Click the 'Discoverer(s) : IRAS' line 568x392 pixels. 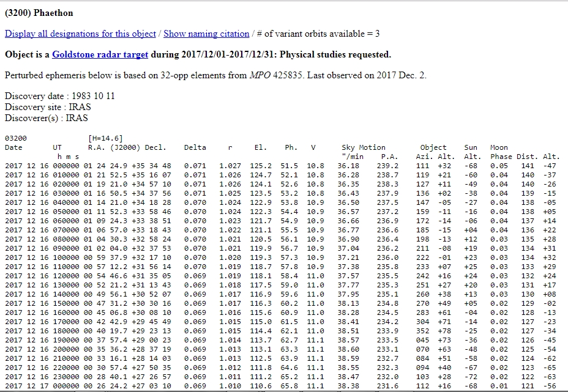click(x=46, y=117)
